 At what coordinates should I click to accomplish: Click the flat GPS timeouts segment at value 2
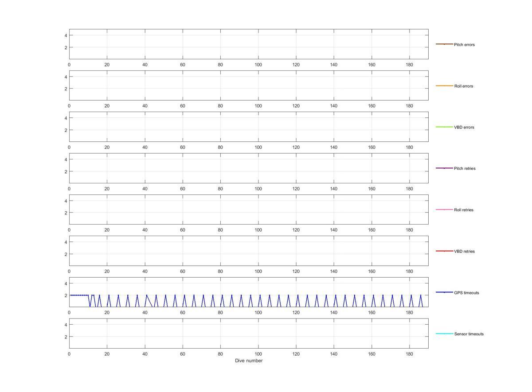(79, 295)
